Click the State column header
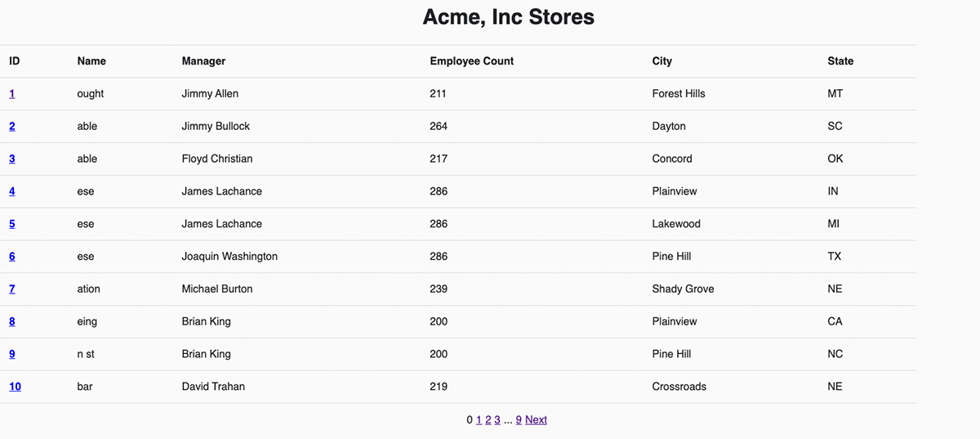The width and height of the screenshot is (980, 439). 840,61
